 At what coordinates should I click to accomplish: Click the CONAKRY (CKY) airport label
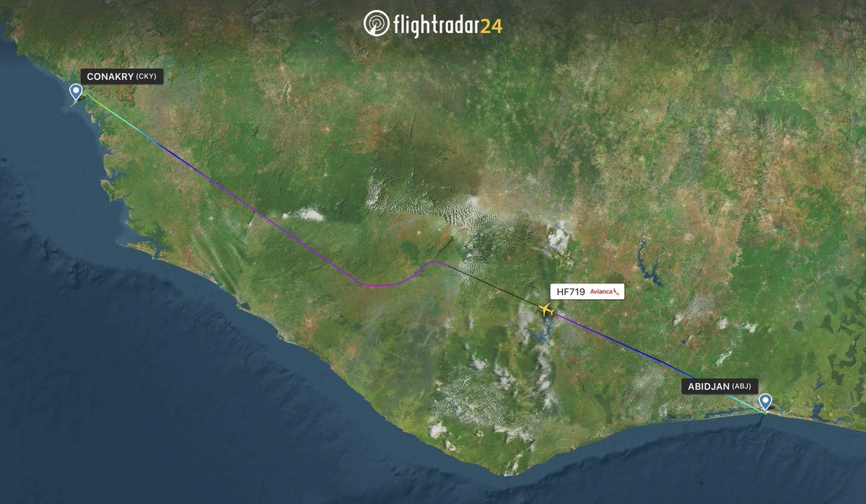122,76
